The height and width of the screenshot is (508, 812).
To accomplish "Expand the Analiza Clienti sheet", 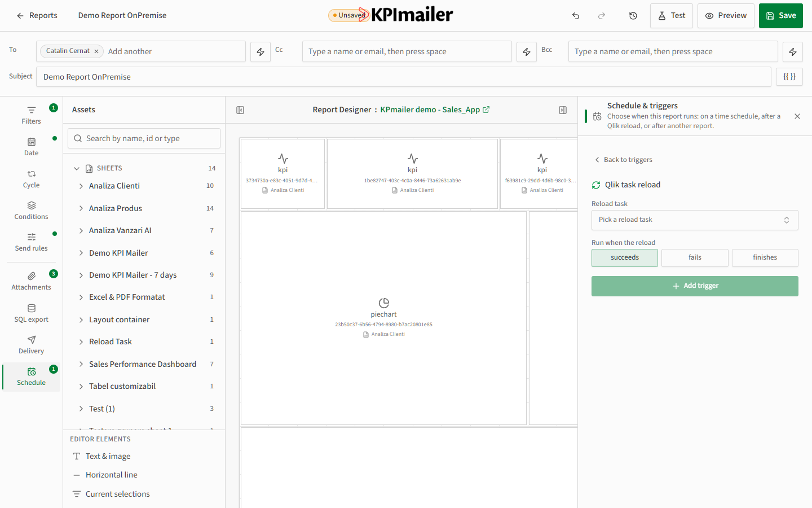I will click(x=81, y=186).
